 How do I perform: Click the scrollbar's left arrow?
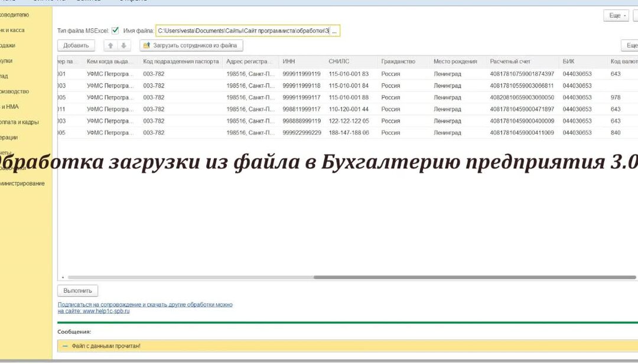63,277
